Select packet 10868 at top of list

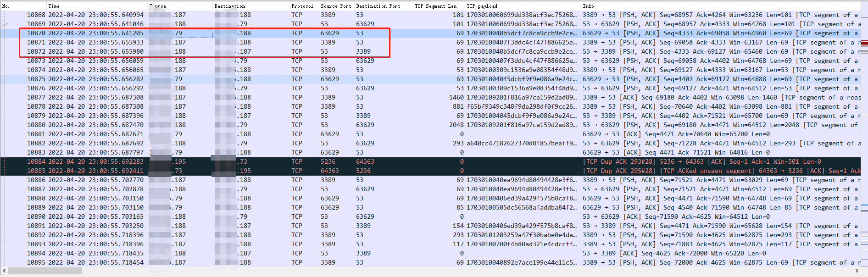(x=36, y=15)
